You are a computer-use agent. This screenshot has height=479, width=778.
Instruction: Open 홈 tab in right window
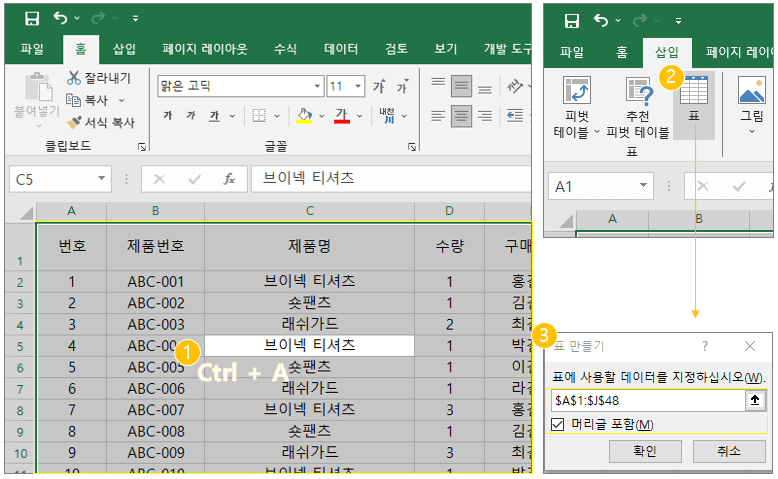click(622, 52)
